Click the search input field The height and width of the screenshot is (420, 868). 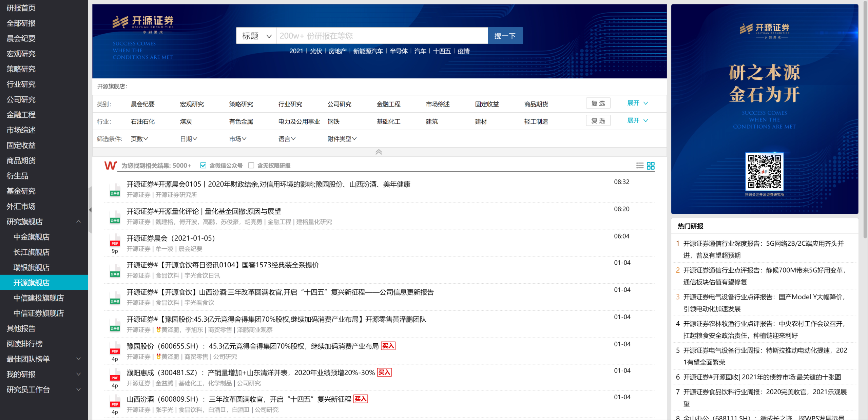[382, 36]
